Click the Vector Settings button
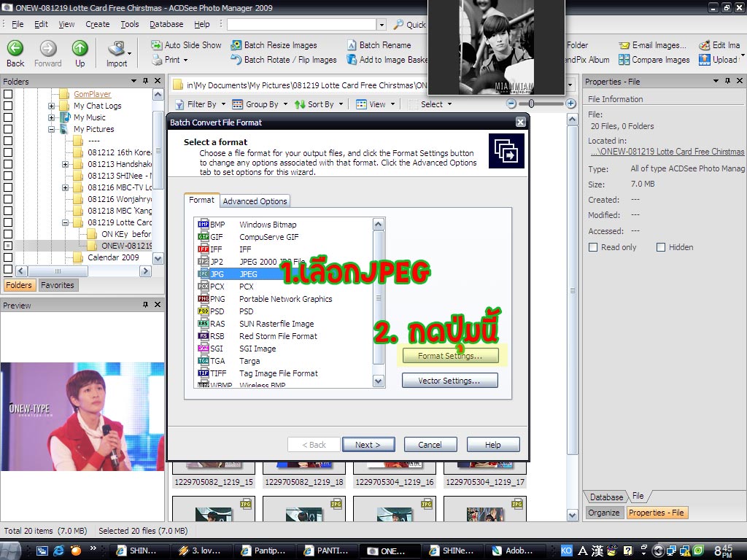The width and height of the screenshot is (747, 560). (x=449, y=381)
